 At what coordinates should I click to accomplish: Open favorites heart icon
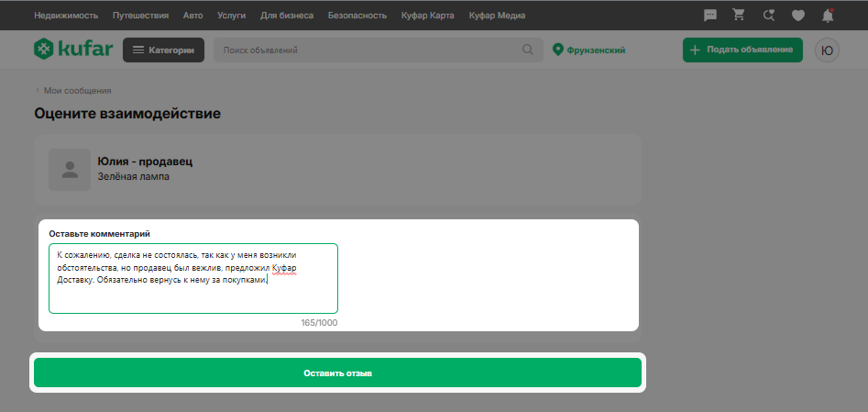(x=797, y=16)
